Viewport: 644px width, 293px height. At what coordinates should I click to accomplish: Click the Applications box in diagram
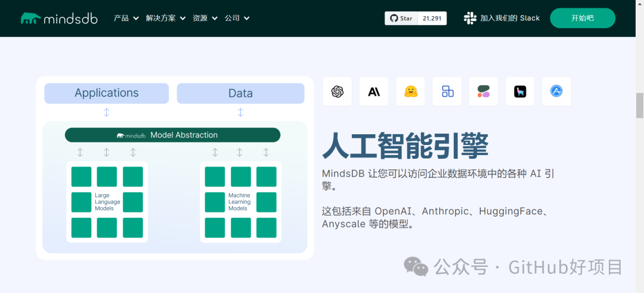pos(106,93)
